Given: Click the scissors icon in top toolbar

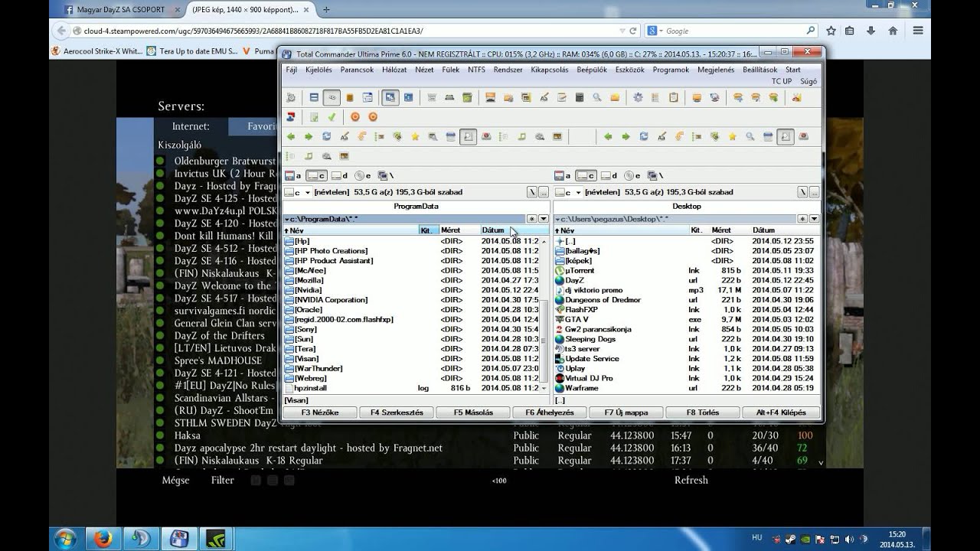Looking at the screenshot, I should coord(796,98).
